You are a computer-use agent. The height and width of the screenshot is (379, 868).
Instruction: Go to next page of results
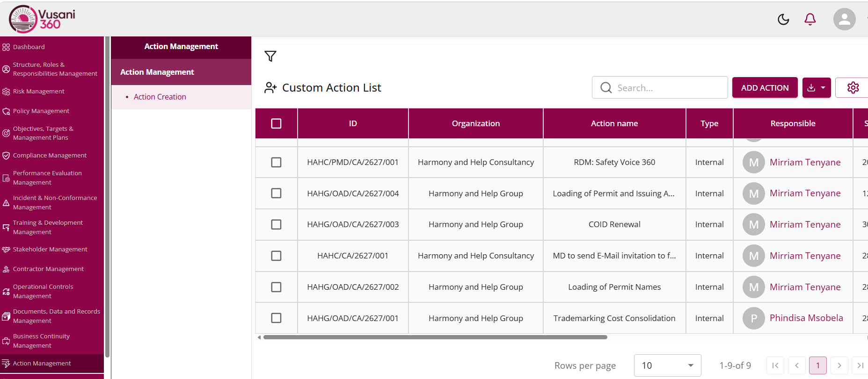(839, 365)
